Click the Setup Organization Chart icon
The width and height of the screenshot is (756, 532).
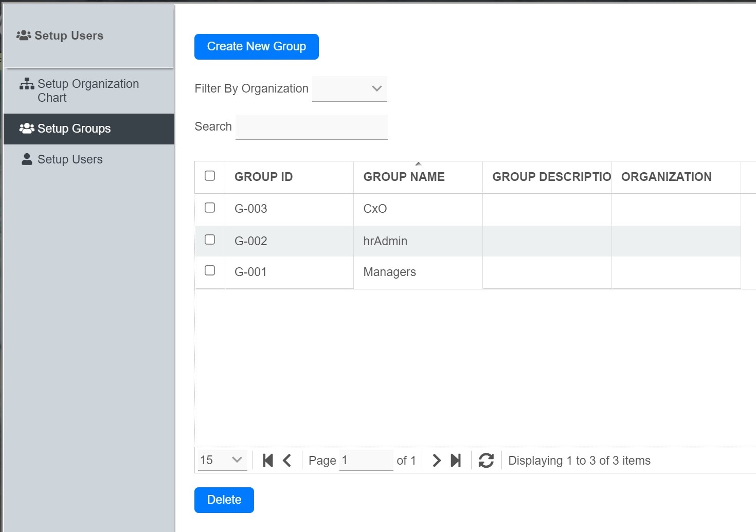pyautogui.click(x=27, y=84)
